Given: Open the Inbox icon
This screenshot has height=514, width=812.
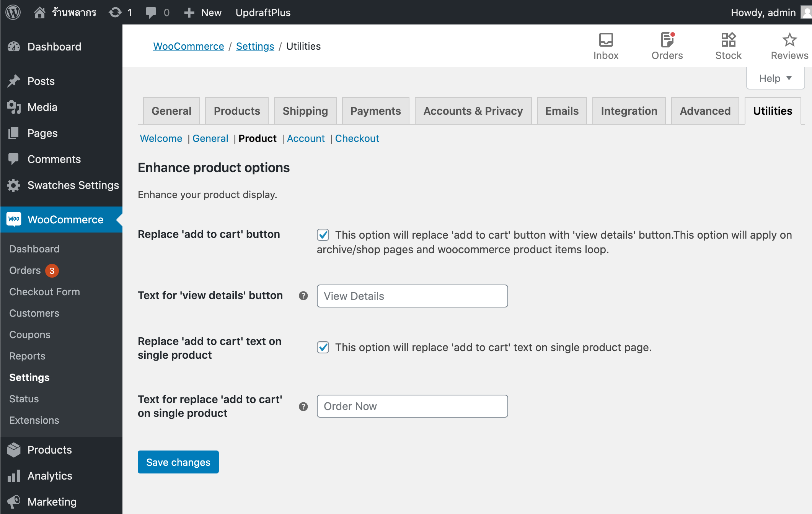Looking at the screenshot, I should tap(606, 39).
